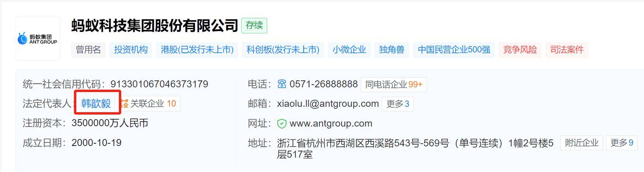Click the telephone icon beside 0571-26888888
The height and width of the screenshot is (172, 644).
point(282,84)
